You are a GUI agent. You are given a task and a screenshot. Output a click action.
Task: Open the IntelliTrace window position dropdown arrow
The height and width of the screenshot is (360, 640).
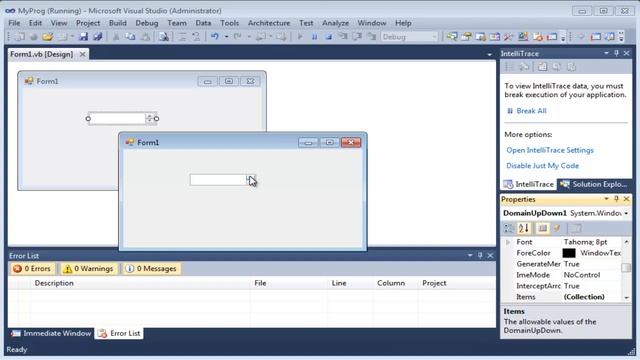pos(606,53)
